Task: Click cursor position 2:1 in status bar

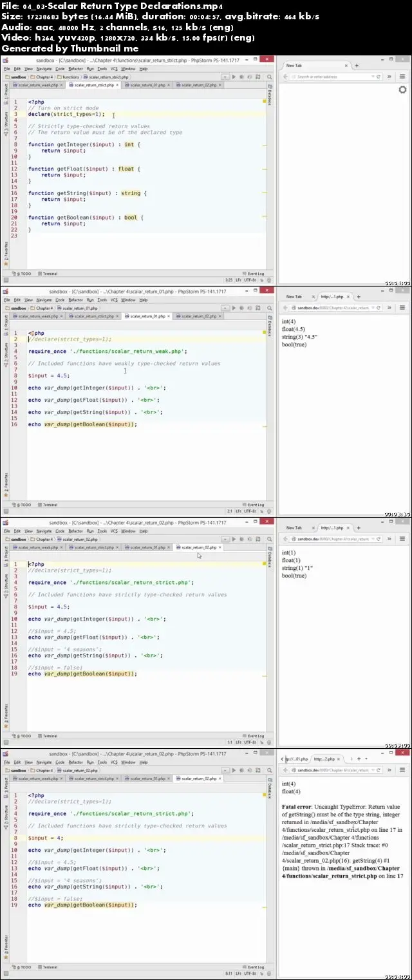Action: click(230, 511)
